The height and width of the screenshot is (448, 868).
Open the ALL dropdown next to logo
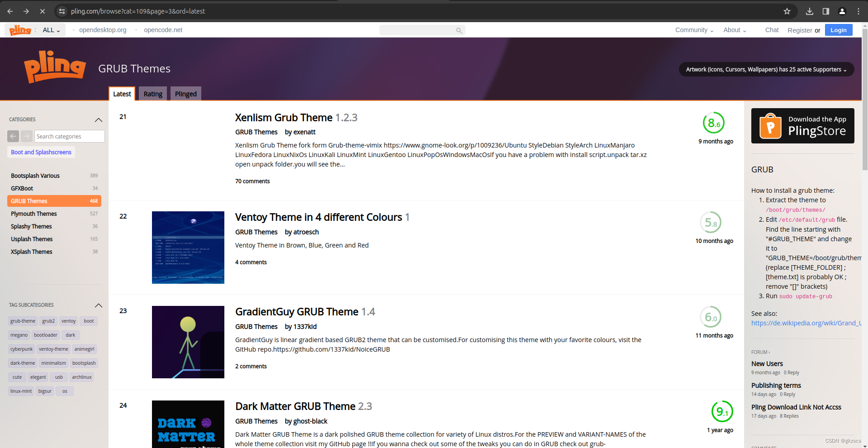(51, 30)
